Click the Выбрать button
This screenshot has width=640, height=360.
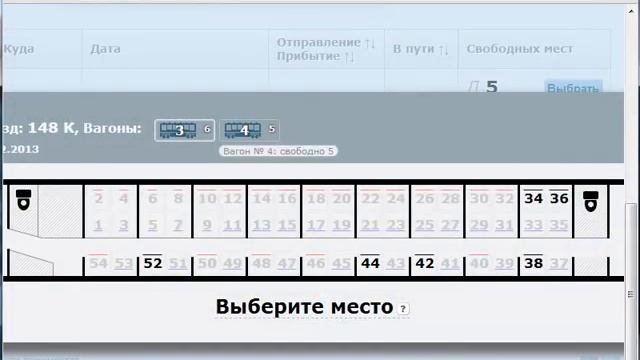click(573, 87)
